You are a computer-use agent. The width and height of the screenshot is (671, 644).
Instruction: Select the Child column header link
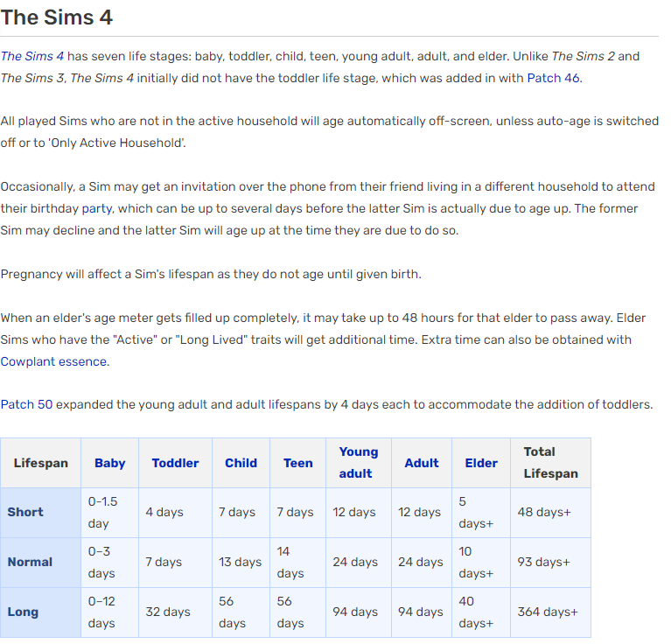[x=241, y=463]
